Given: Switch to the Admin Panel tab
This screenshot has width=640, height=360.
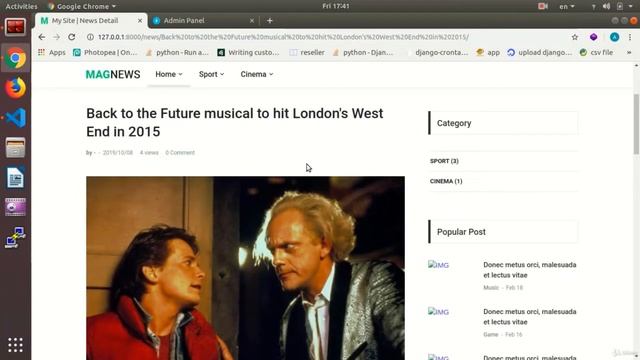Looking at the screenshot, I should click(203, 20).
